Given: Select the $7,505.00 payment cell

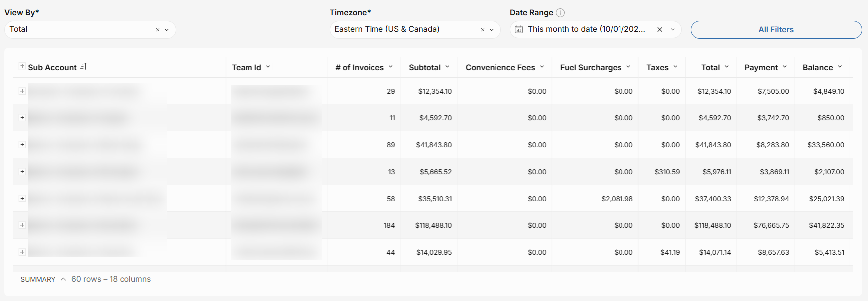Looking at the screenshot, I should coord(773,92).
